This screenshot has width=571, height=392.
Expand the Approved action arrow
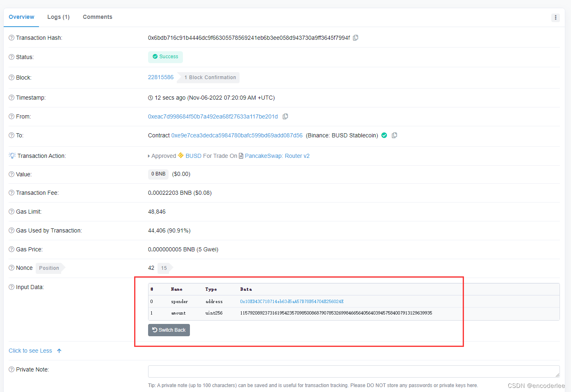[x=149, y=156]
